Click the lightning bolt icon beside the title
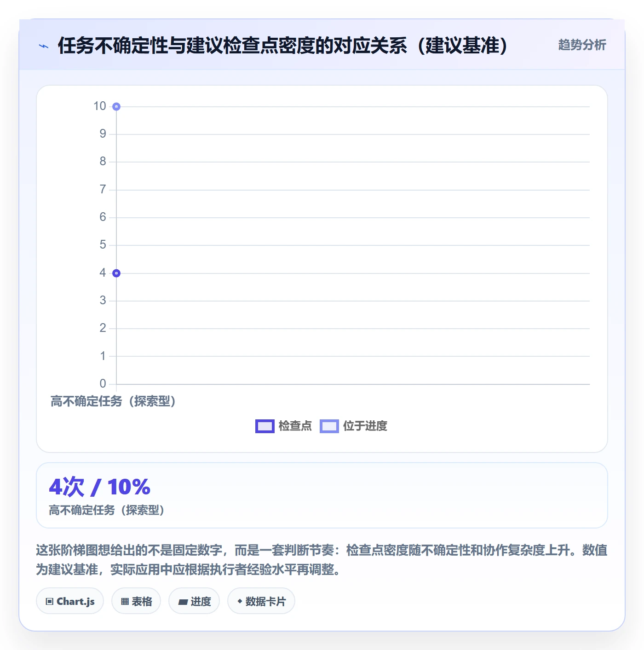Viewport: 644px width, 650px height. [x=44, y=46]
